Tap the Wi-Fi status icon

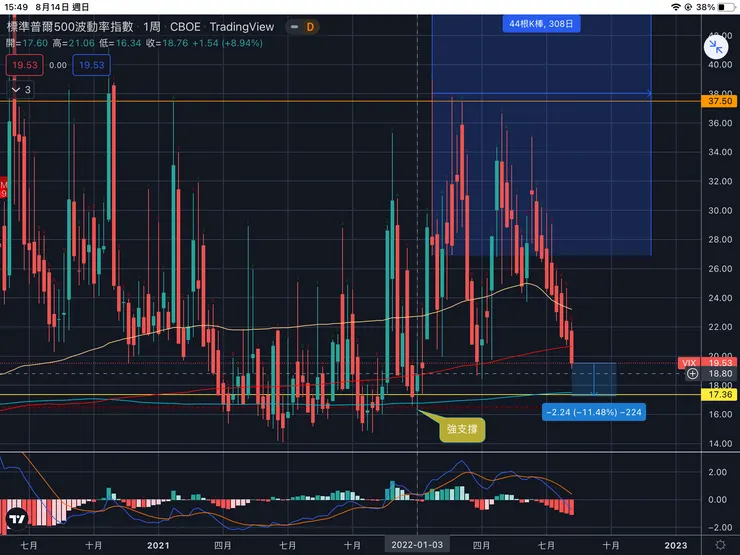click(x=676, y=7)
